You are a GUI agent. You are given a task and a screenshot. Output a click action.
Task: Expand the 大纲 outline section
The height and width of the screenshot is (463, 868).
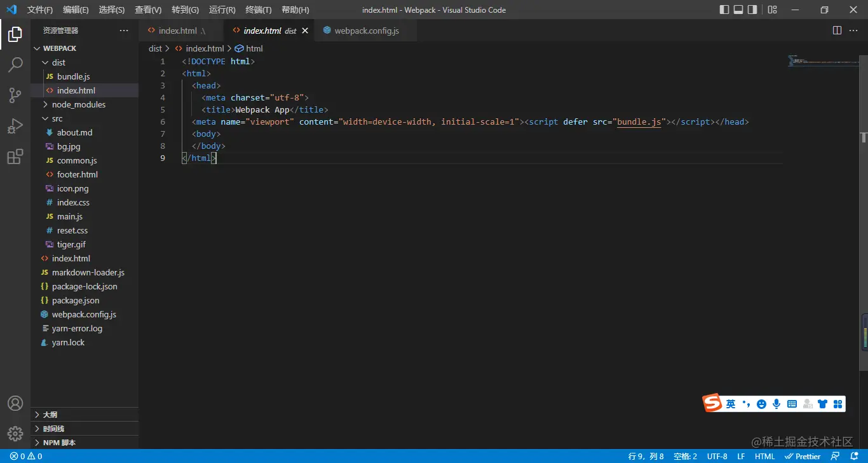pyautogui.click(x=85, y=415)
